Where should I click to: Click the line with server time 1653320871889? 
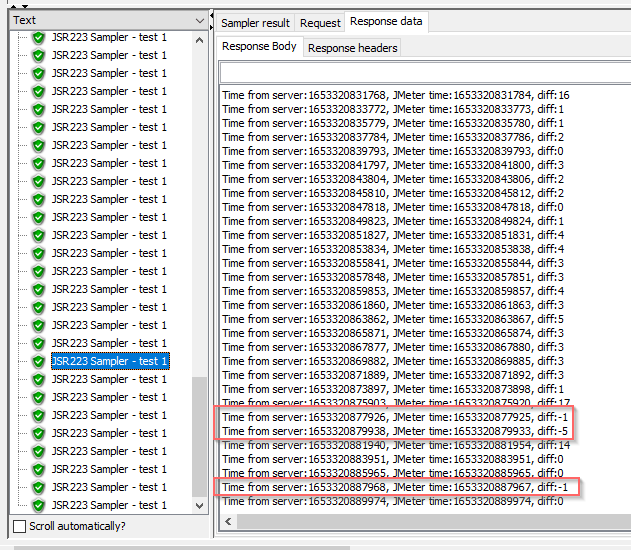click(x=393, y=375)
